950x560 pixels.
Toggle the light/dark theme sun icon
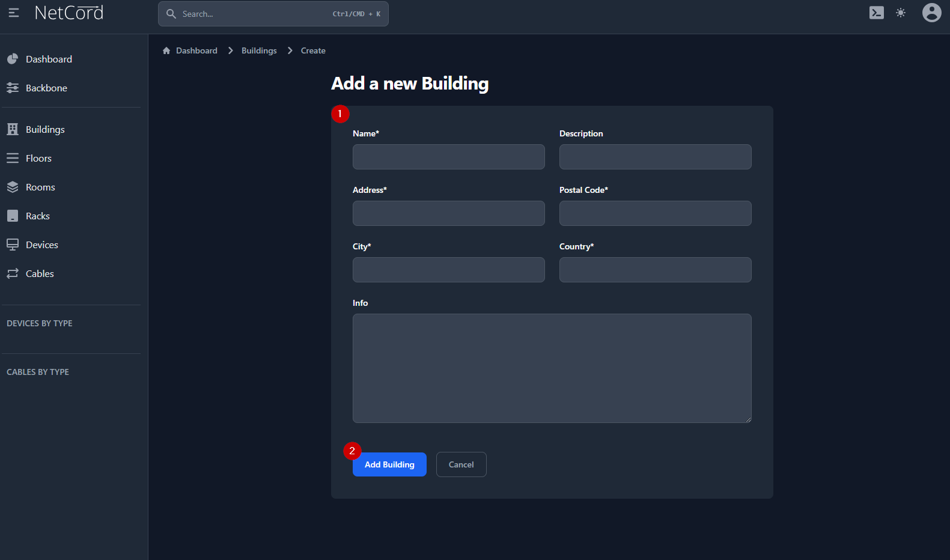(x=900, y=13)
